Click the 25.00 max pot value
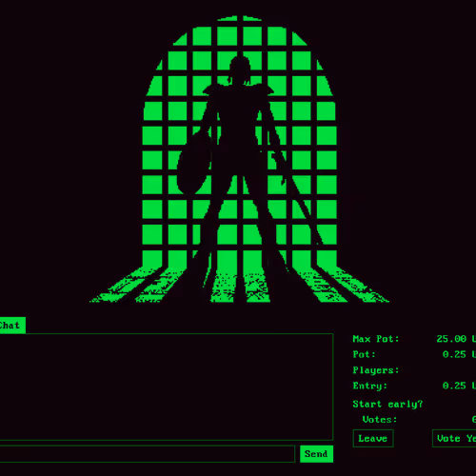 (451, 339)
